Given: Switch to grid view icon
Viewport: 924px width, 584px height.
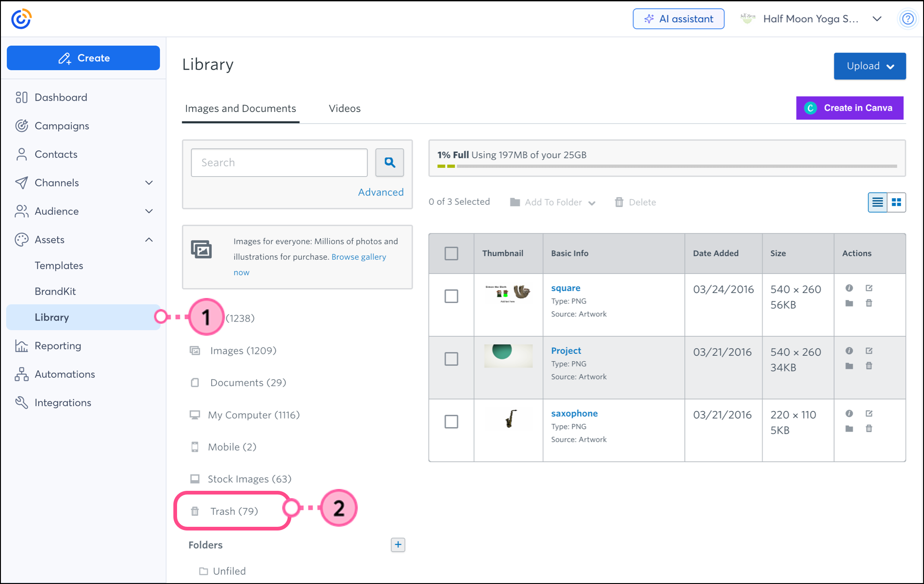Looking at the screenshot, I should (896, 202).
